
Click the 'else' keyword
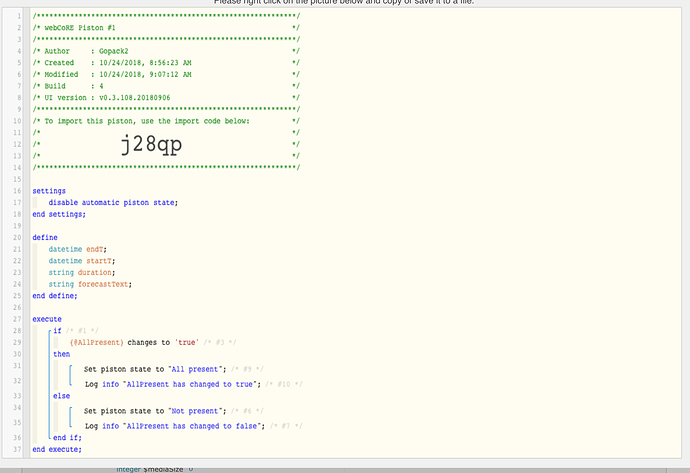(62, 396)
